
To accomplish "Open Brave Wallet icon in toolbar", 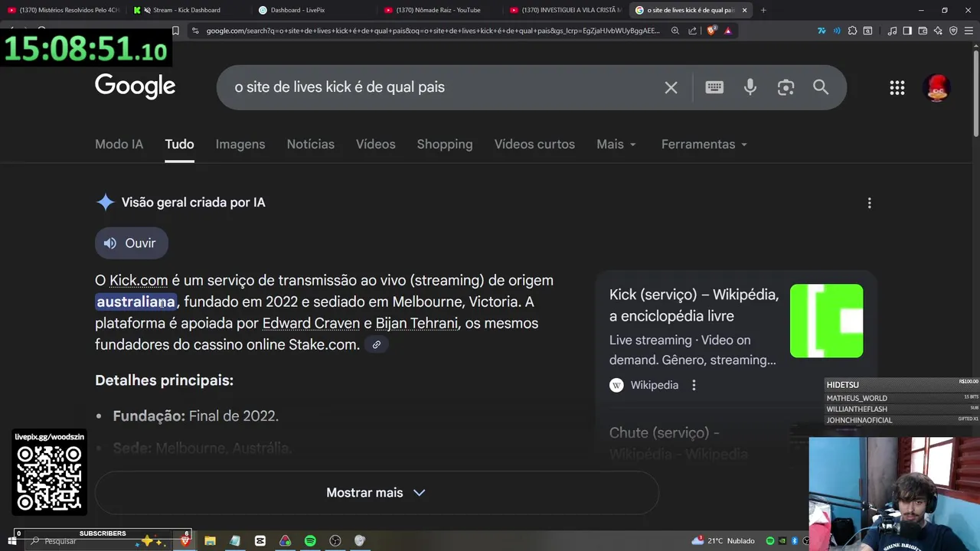I will pos(923,31).
